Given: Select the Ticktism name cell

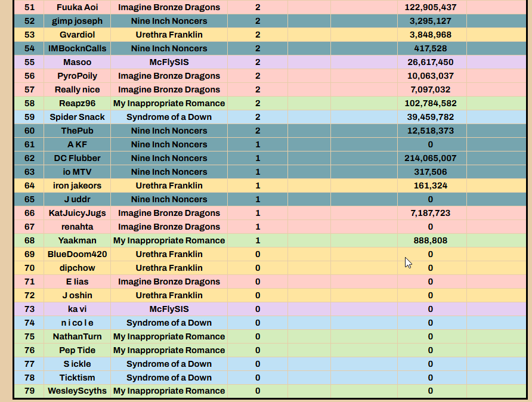Looking at the screenshot, I should pyautogui.click(x=78, y=378).
